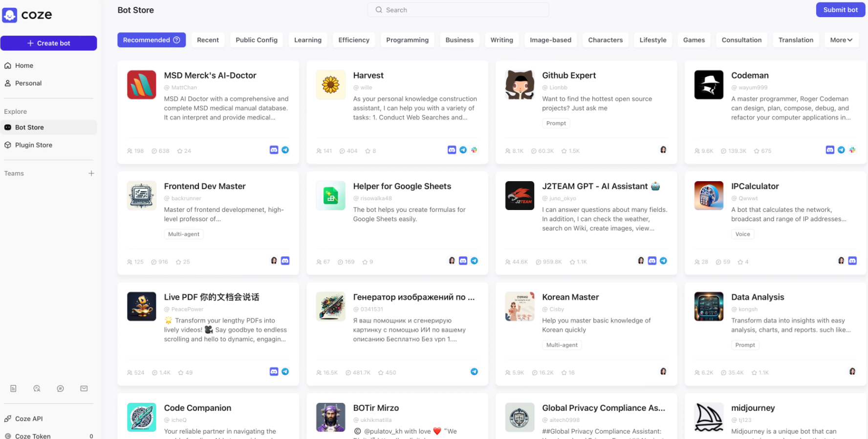Go to Home in sidebar
Screen dimensions: 868x439
(48, 65)
